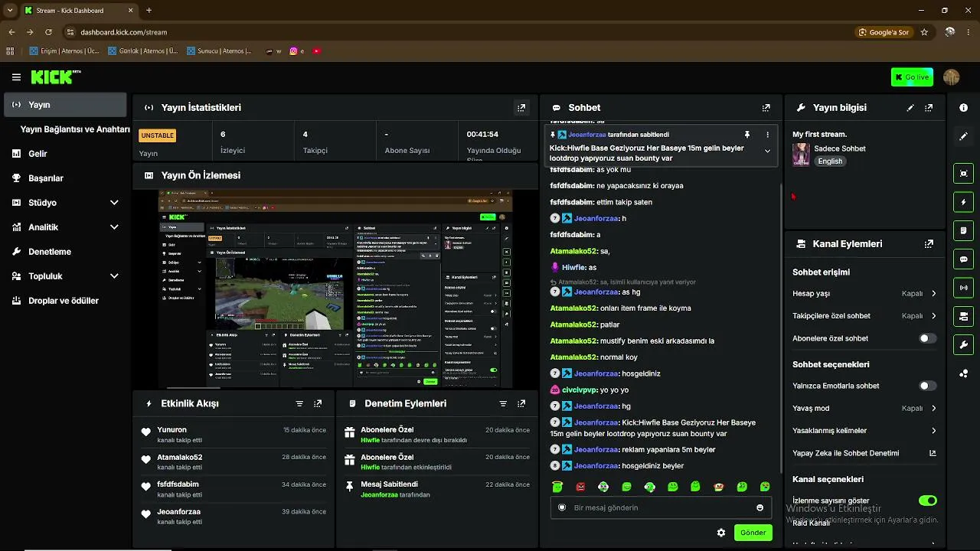Toggle the broadcast stats widget in the right rail

tap(963, 288)
